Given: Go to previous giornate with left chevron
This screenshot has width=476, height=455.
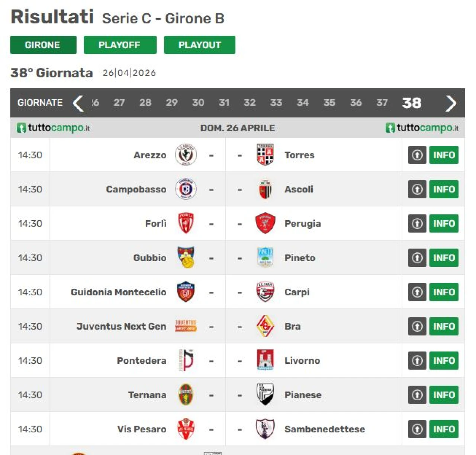Looking at the screenshot, I should point(78,103).
